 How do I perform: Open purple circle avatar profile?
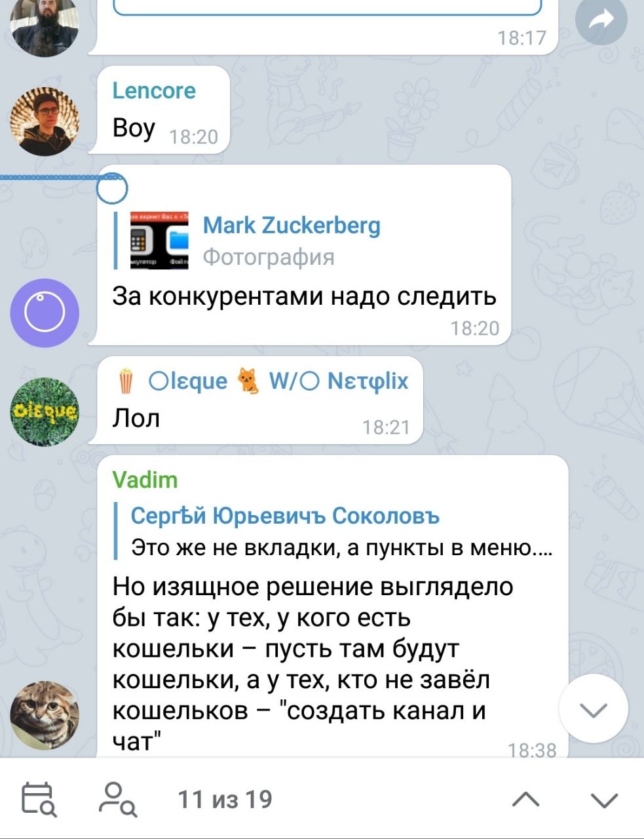tap(45, 313)
